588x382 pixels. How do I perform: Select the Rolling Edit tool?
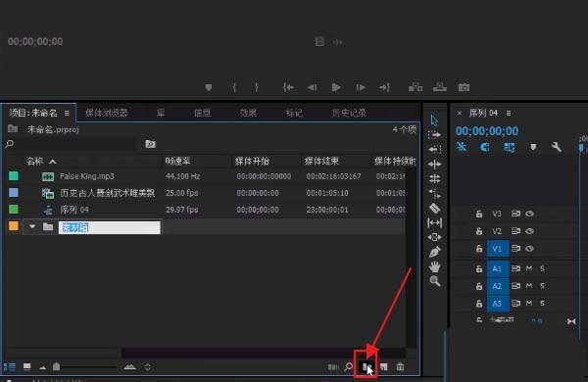[434, 179]
